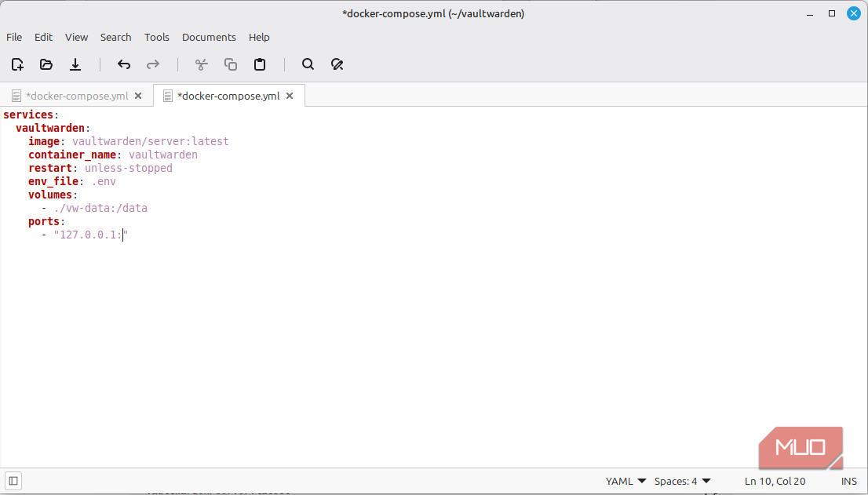This screenshot has width=868, height=495.
Task: Open a file using the folder icon
Action: [46, 64]
